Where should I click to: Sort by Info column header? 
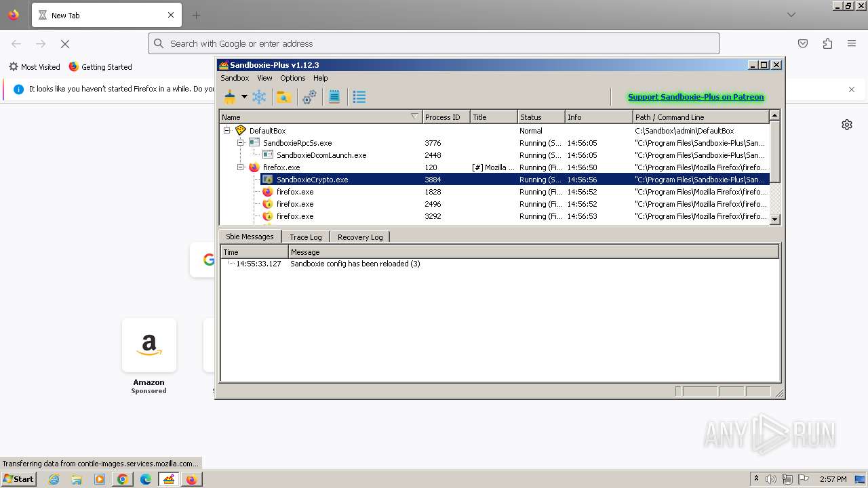[599, 117]
